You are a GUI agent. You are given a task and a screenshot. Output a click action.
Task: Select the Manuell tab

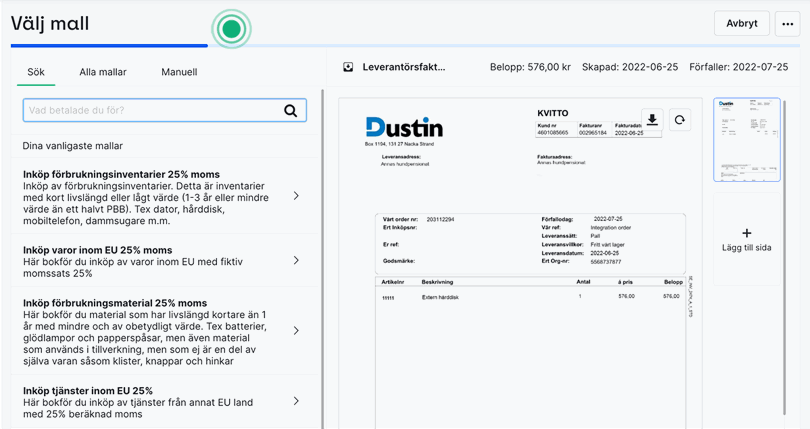pos(179,72)
